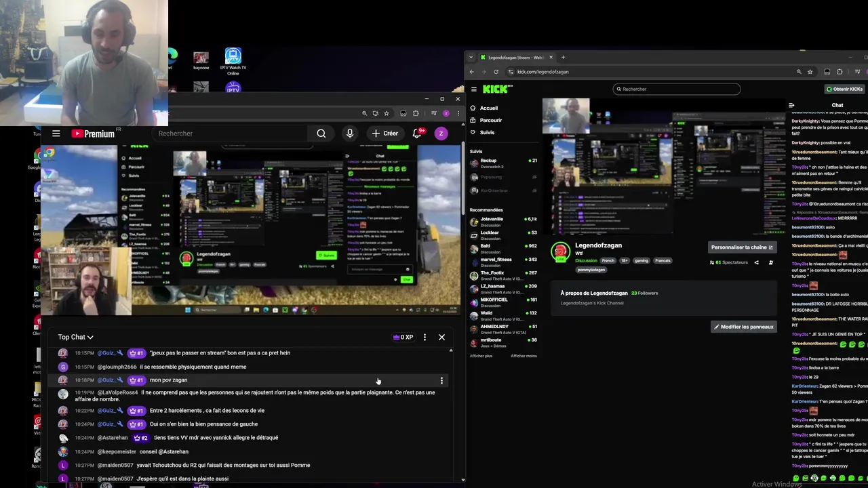Open recommended channel Jolavanille
The image size is (868, 488).
tap(503, 222)
